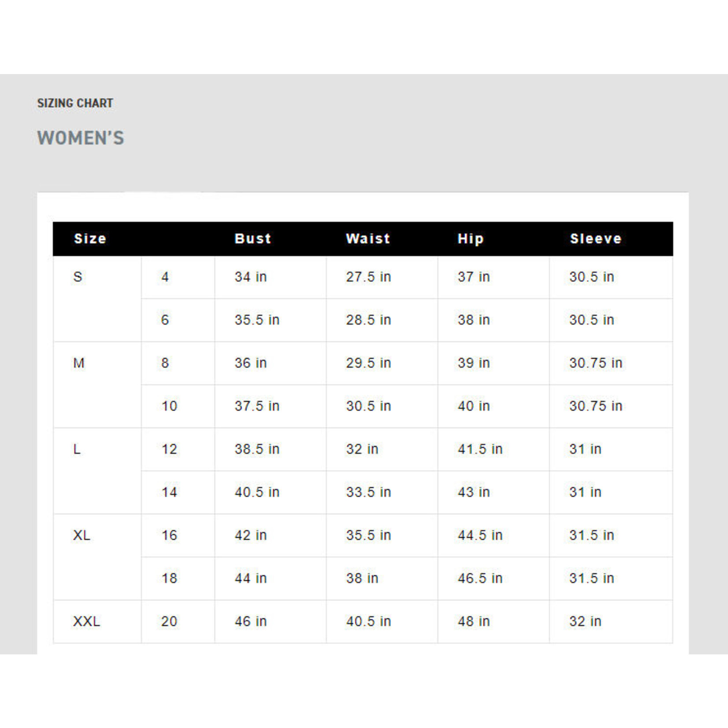Click the 33.5 in waist measurement
This screenshot has width=728, height=728.
click(368, 492)
